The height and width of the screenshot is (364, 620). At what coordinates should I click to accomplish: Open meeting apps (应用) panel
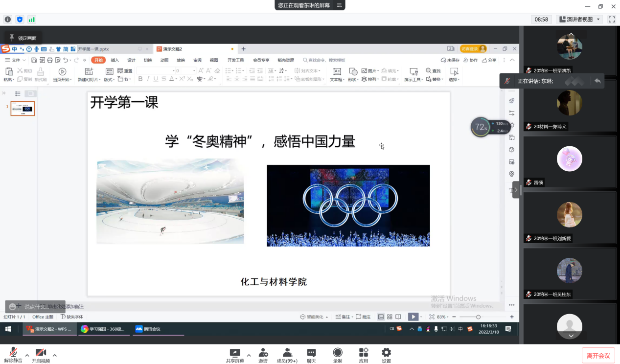tap(364, 355)
